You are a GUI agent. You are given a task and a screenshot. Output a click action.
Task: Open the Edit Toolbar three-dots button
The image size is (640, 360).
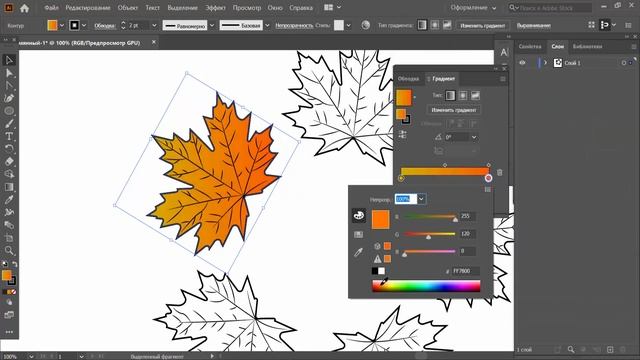pos(9,332)
